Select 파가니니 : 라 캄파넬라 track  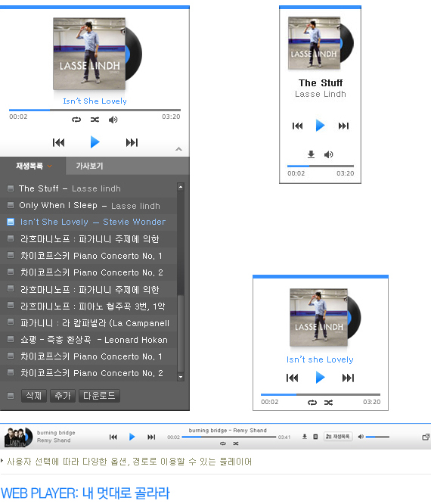point(95,323)
